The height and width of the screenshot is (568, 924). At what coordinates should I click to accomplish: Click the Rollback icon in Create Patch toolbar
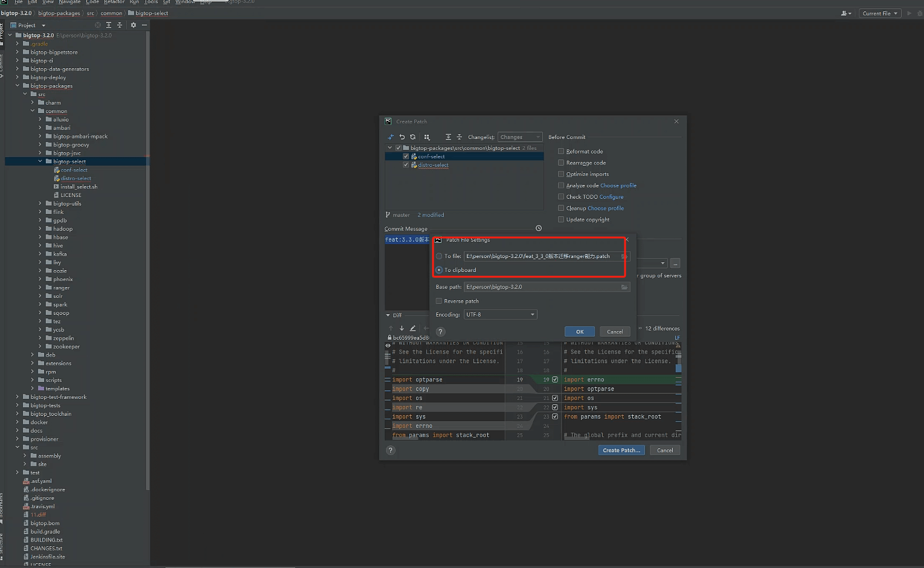pyautogui.click(x=402, y=137)
